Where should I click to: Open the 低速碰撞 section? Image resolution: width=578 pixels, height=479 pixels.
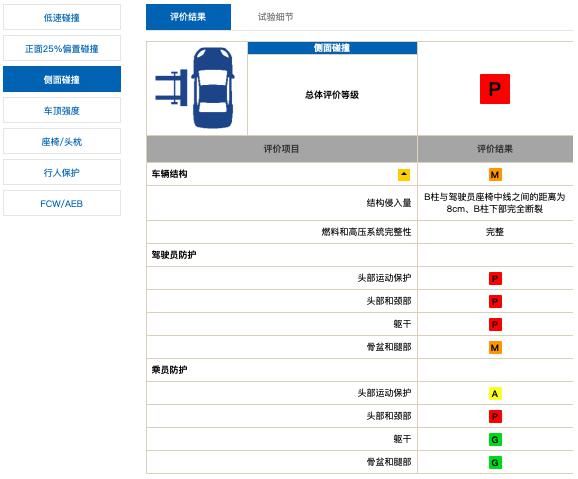62,17
